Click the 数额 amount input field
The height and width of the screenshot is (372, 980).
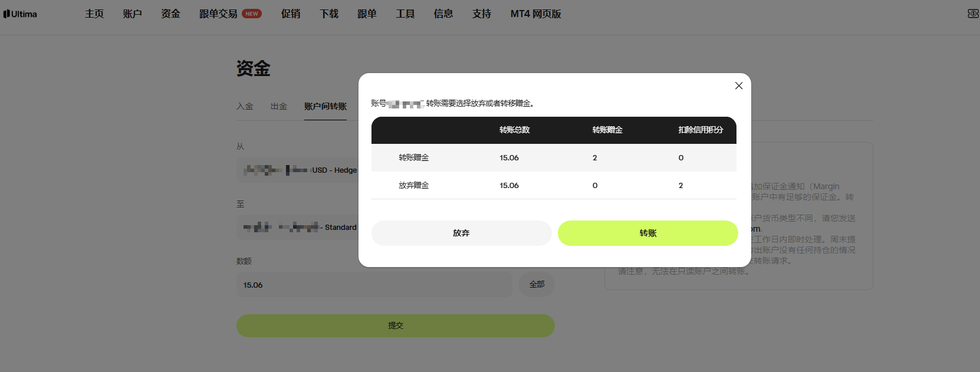pyautogui.click(x=374, y=285)
